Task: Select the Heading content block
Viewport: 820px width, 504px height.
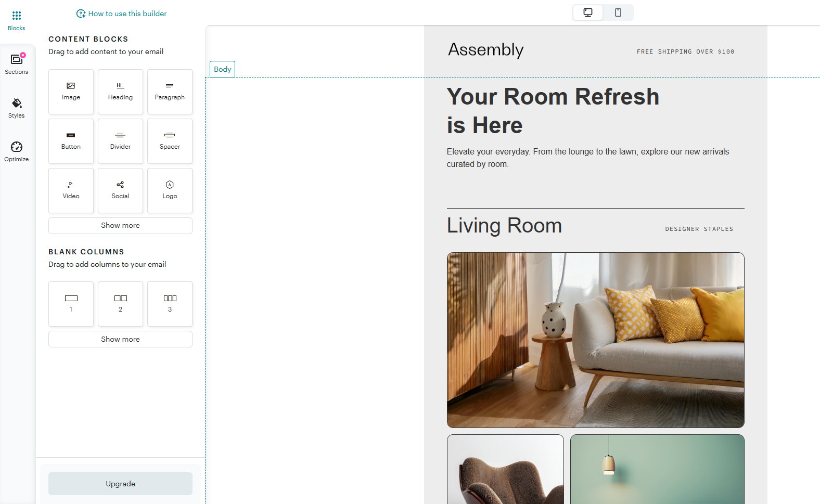Action: (120, 92)
